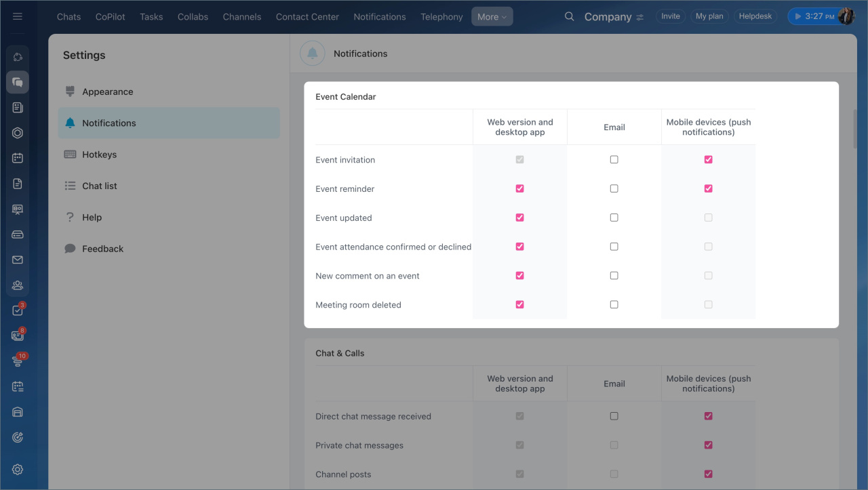Click the Company settings sliders icon

(640, 17)
